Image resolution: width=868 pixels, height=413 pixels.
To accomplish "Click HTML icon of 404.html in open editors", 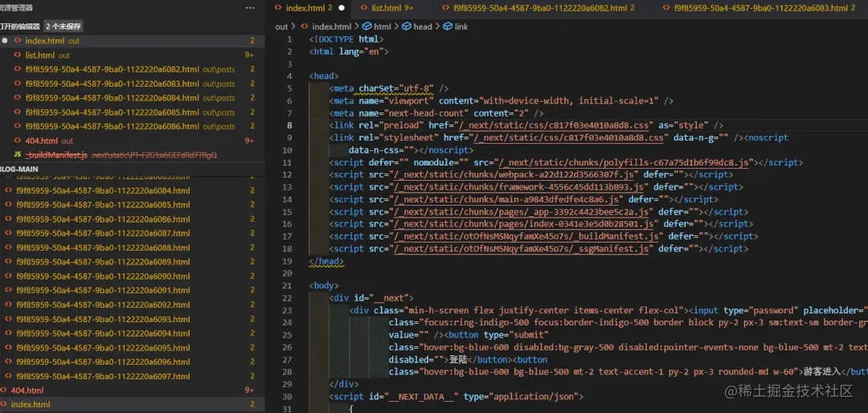I will [17, 141].
